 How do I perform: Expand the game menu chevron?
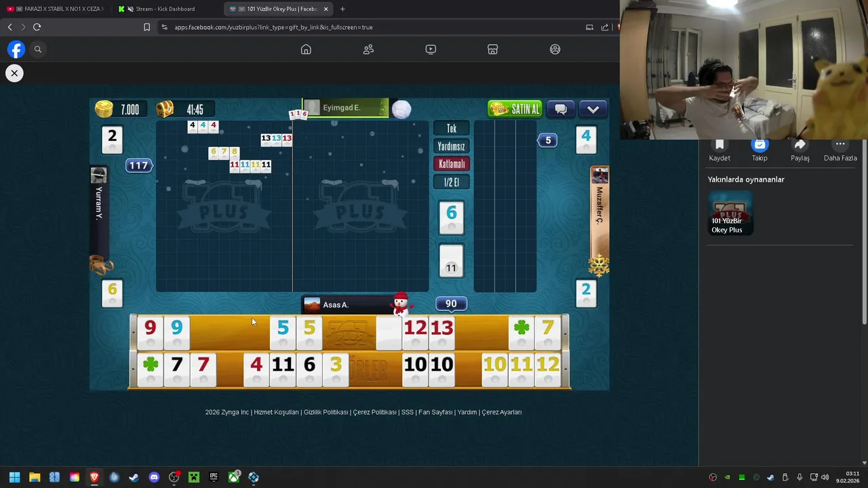[593, 109]
